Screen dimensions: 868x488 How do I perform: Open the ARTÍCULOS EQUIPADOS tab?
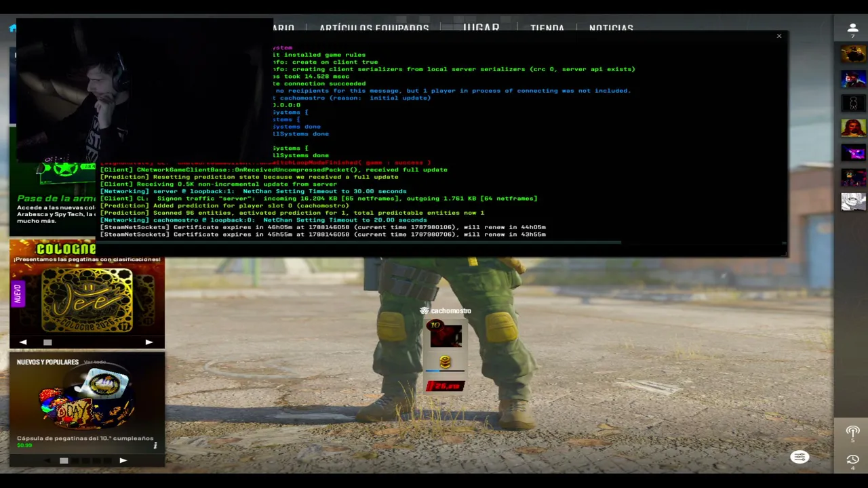click(374, 28)
